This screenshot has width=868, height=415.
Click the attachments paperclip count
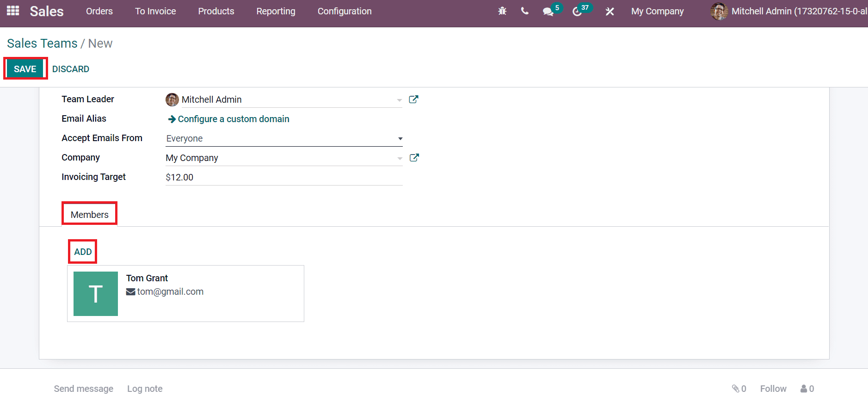tap(739, 389)
